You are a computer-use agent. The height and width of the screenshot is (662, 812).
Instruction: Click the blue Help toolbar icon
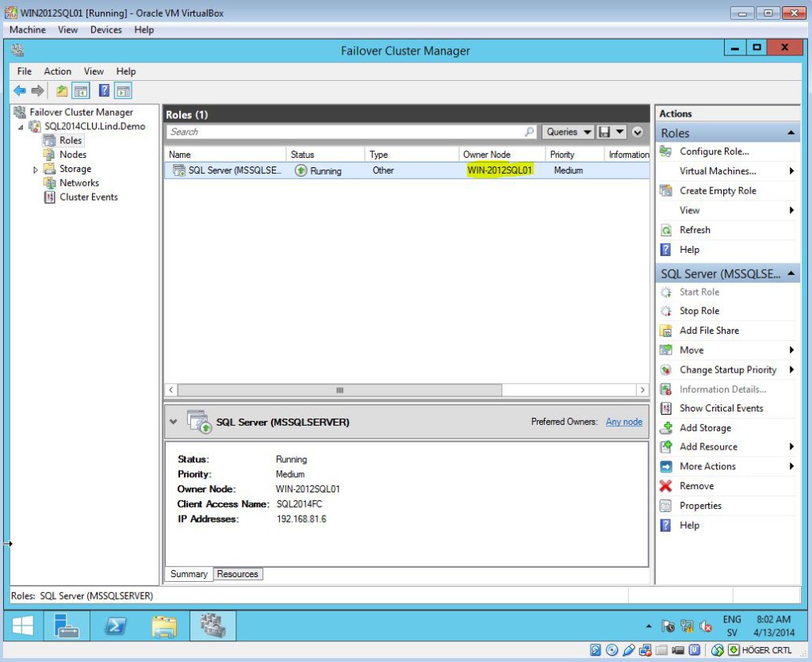click(x=104, y=90)
